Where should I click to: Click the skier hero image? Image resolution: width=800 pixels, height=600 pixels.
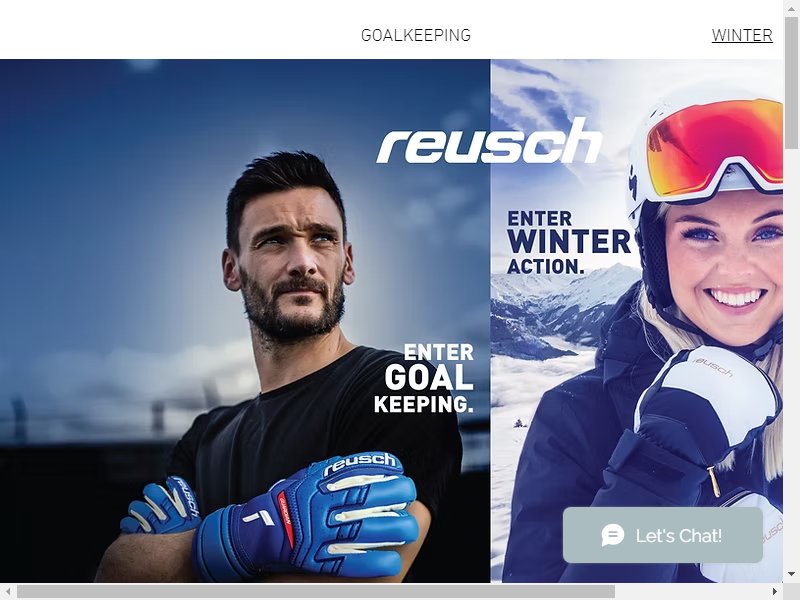click(x=637, y=321)
